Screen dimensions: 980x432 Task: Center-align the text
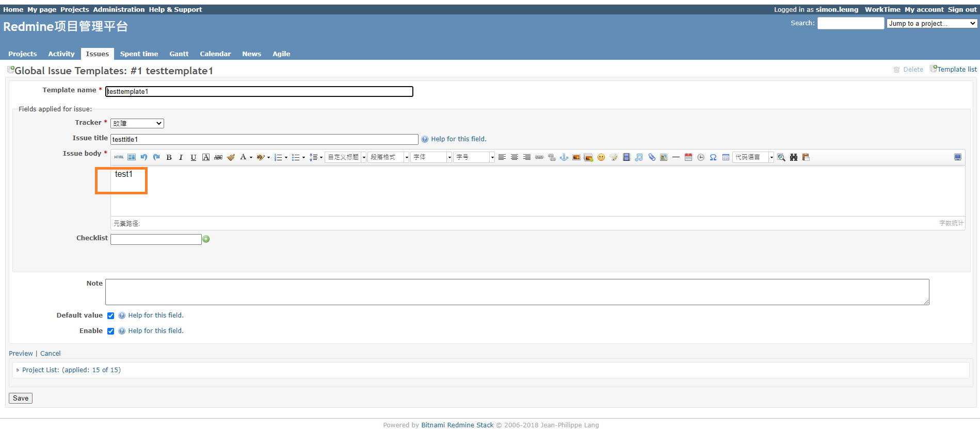point(515,157)
